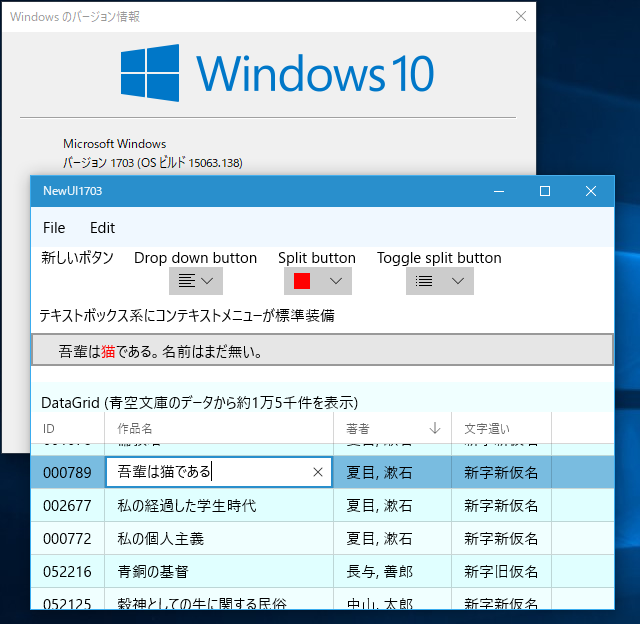Viewport: 640px width, 624px height.
Task: Select cell ID 052216
Action: [x=68, y=572]
